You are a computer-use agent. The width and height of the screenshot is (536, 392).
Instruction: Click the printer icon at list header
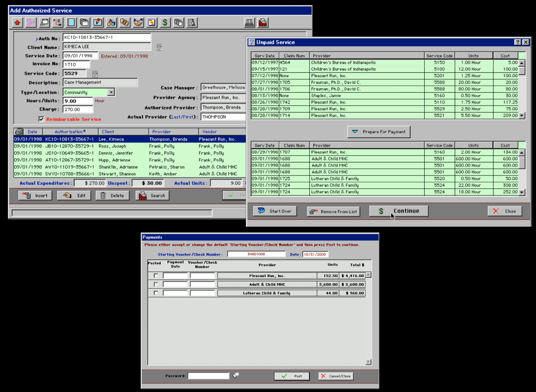[x=18, y=131]
